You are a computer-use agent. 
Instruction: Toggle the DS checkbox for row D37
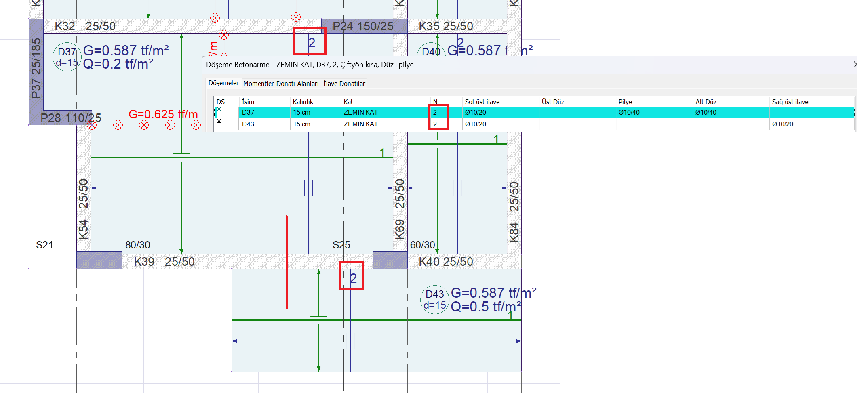pos(219,109)
